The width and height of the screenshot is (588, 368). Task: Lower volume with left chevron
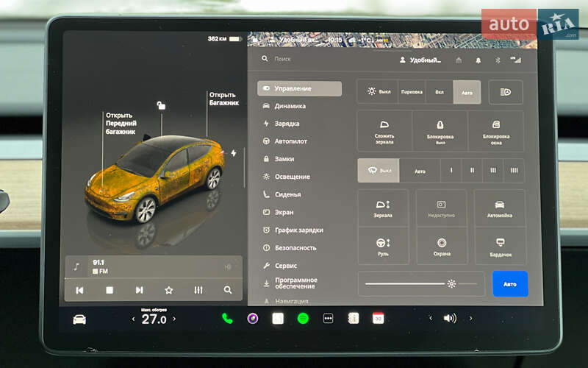431,319
